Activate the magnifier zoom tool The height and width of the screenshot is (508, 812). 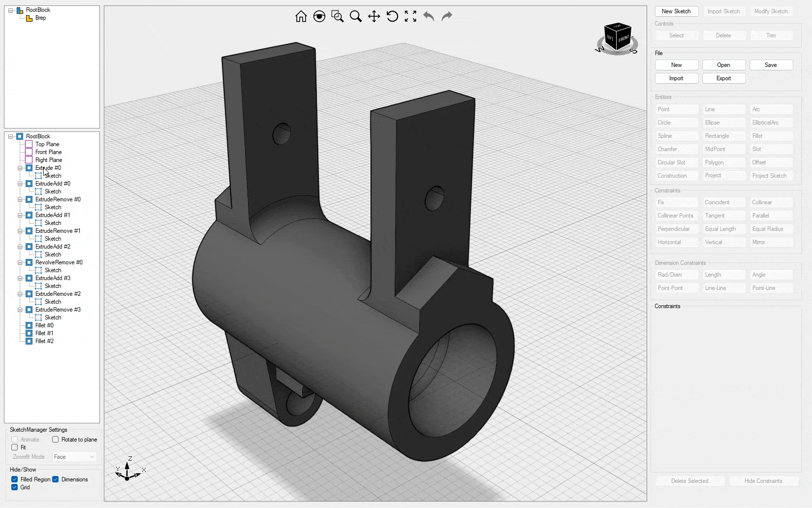pos(355,16)
